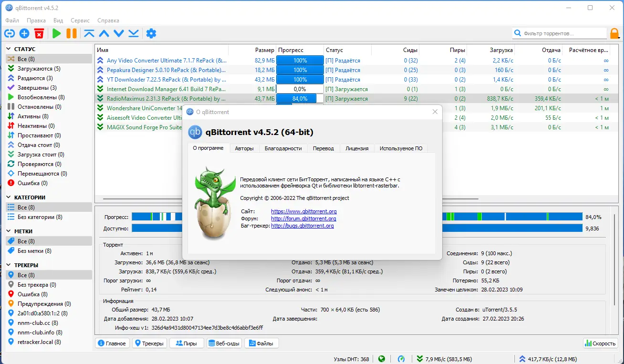Open the http://forum.qbittorrent.org forum link
The width and height of the screenshot is (624, 364).
[303, 218]
